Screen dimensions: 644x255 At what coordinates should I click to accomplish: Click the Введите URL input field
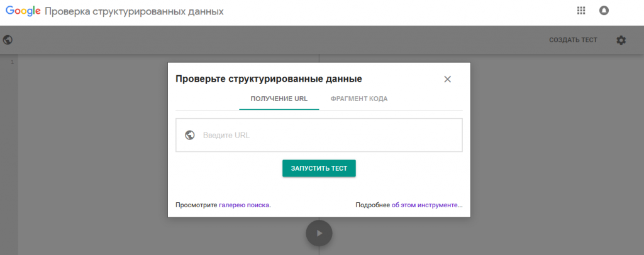[x=319, y=135]
